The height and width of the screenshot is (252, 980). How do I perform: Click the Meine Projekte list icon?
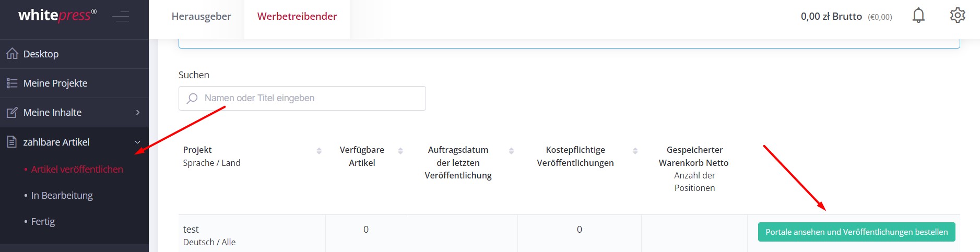(x=12, y=83)
